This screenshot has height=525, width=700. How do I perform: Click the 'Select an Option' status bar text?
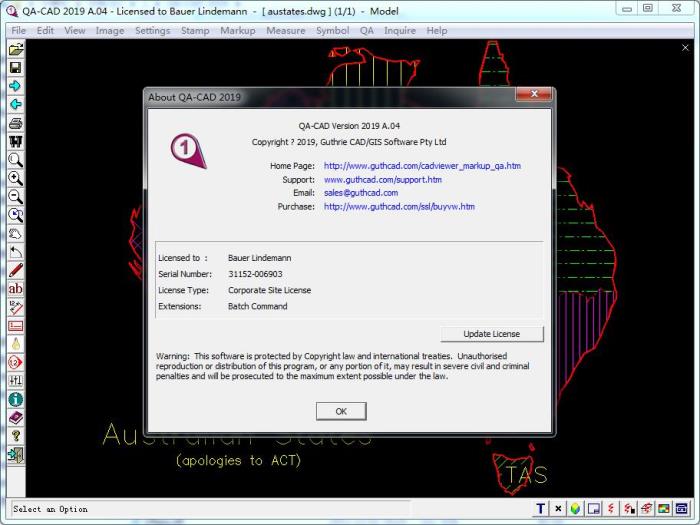tap(50, 509)
